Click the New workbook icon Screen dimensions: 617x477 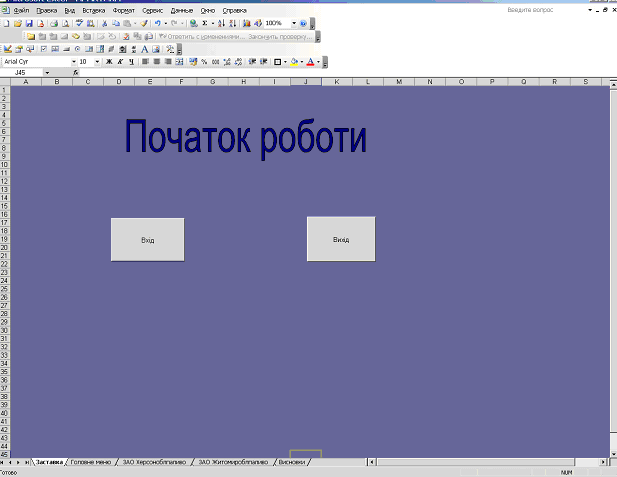click(x=6, y=22)
